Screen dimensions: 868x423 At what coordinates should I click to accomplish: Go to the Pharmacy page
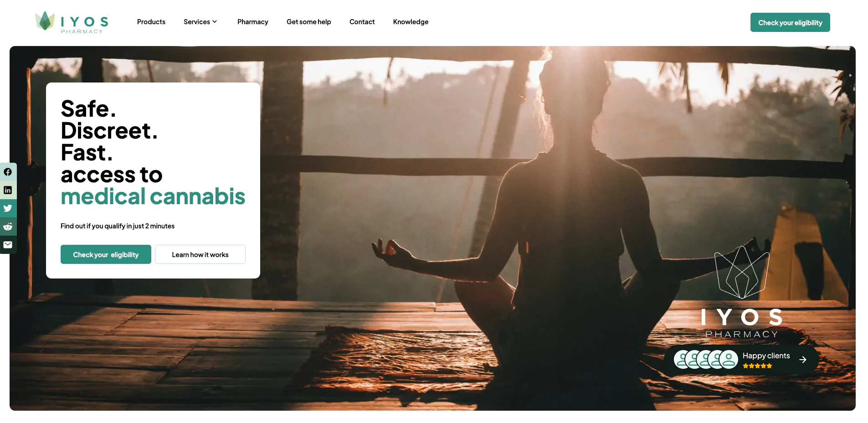252,22
